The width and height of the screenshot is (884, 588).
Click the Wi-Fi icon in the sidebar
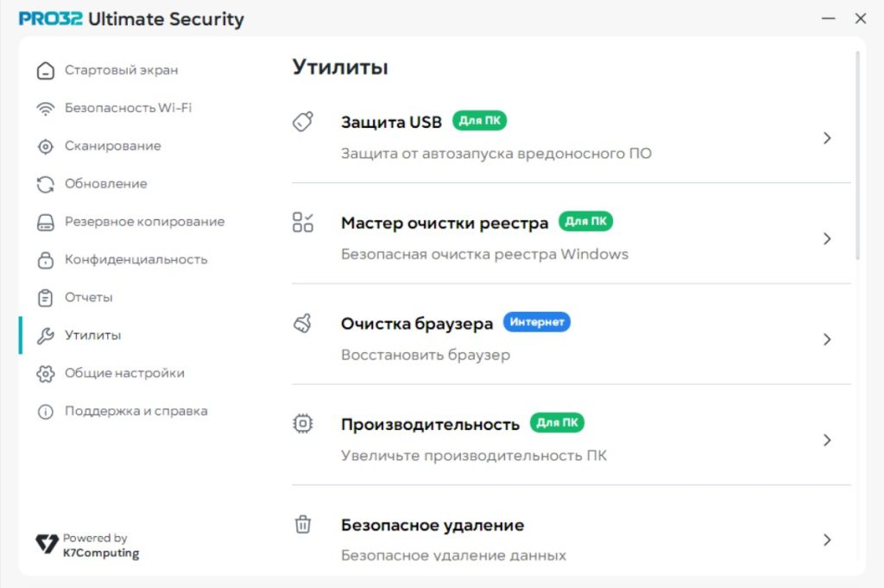(x=45, y=109)
